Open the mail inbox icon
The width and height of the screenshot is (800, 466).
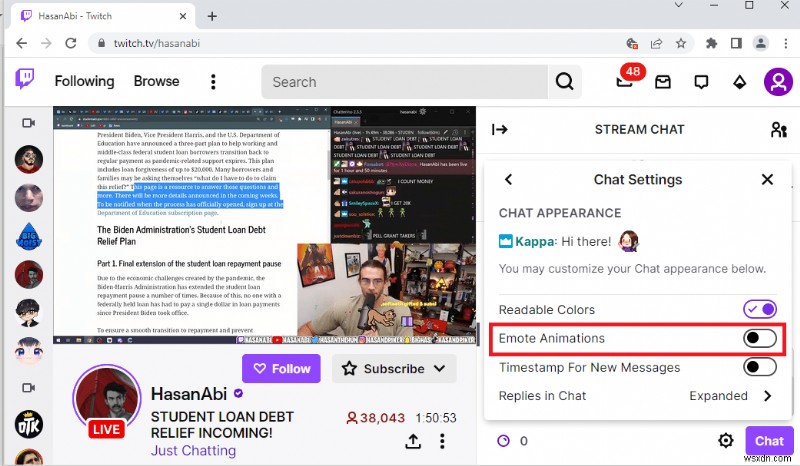coord(663,82)
